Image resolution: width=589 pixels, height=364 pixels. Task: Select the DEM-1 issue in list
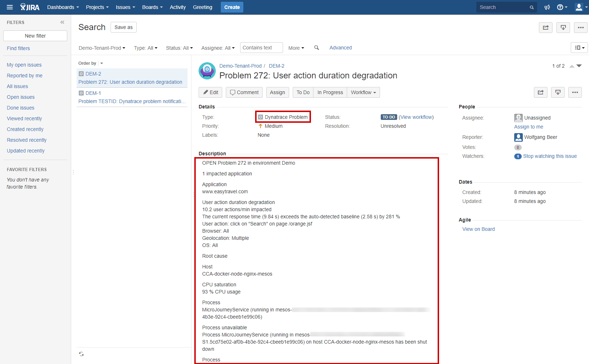[x=132, y=97]
